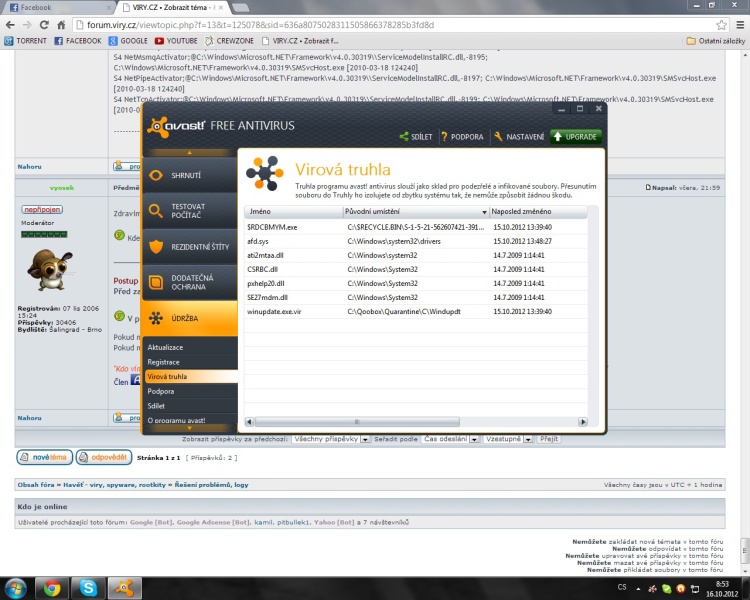This screenshot has width=750, height=600.
Task: Open the Čas odeslání sort dropdown
Action: [473, 439]
